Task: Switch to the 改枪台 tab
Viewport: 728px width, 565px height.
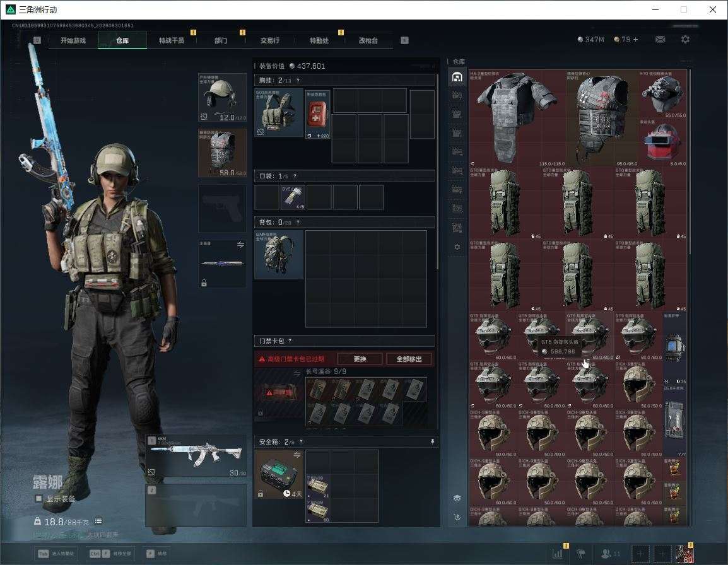Action: click(368, 40)
